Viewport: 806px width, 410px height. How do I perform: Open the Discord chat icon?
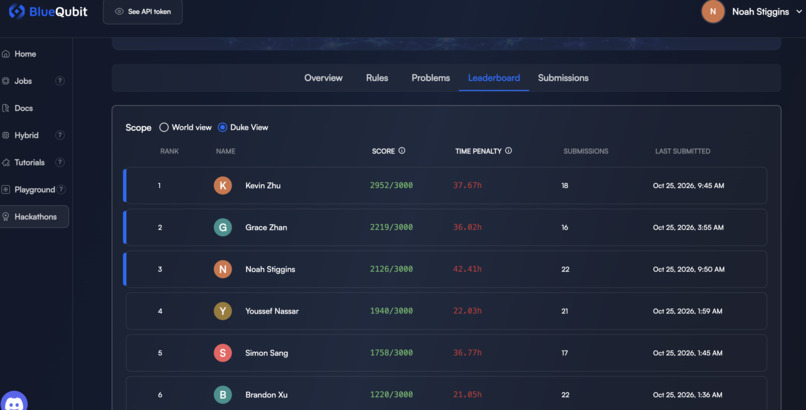point(14,402)
